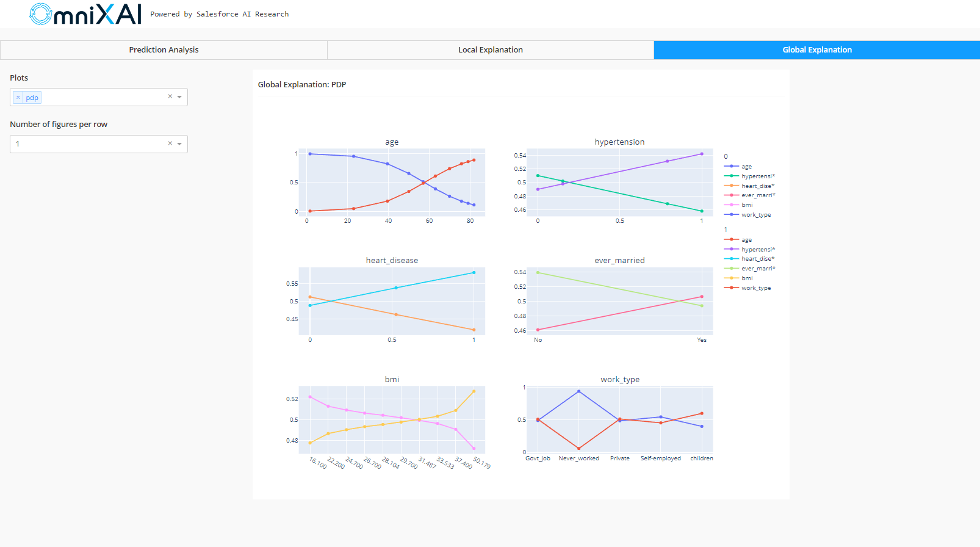Clear the Number of figures per row value
The width and height of the screenshot is (980, 547).
[170, 143]
